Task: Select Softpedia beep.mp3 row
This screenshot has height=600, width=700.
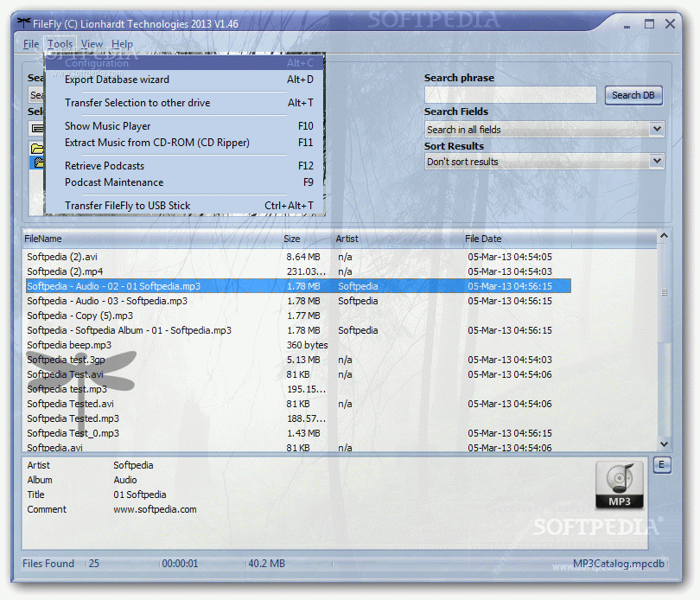Action: (x=298, y=345)
